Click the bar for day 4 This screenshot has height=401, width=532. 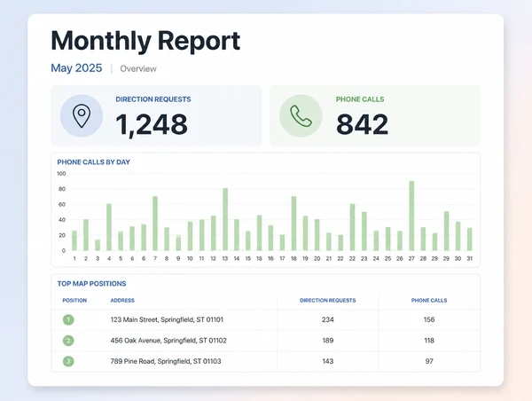(109, 227)
